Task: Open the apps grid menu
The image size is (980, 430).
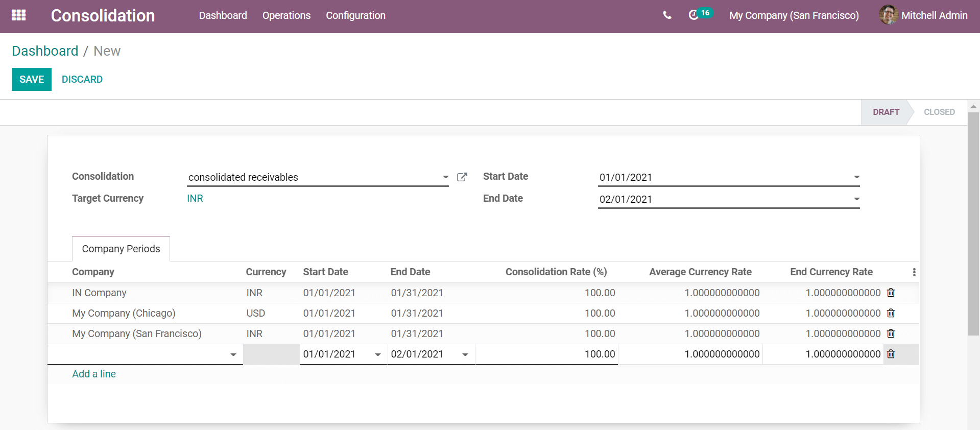Action: point(18,15)
